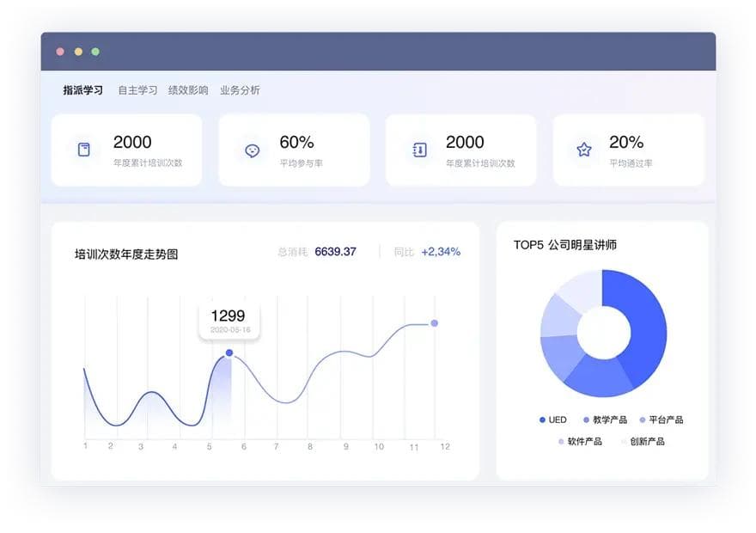Click the yellow window minimize dot
Image resolution: width=756 pixels, height=533 pixels.
pyautogui.click(x=78, y=52)
